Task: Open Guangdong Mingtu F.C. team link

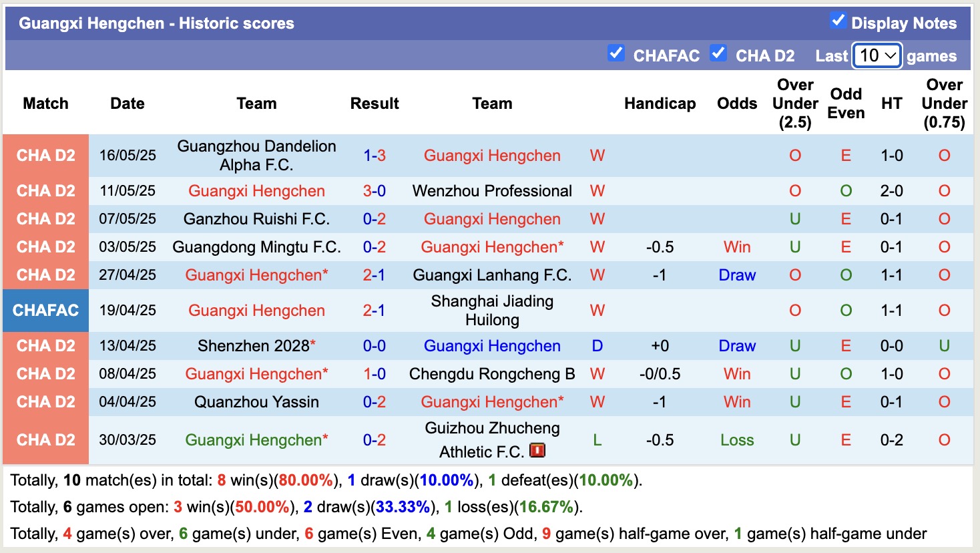Action: pos(256,247)
